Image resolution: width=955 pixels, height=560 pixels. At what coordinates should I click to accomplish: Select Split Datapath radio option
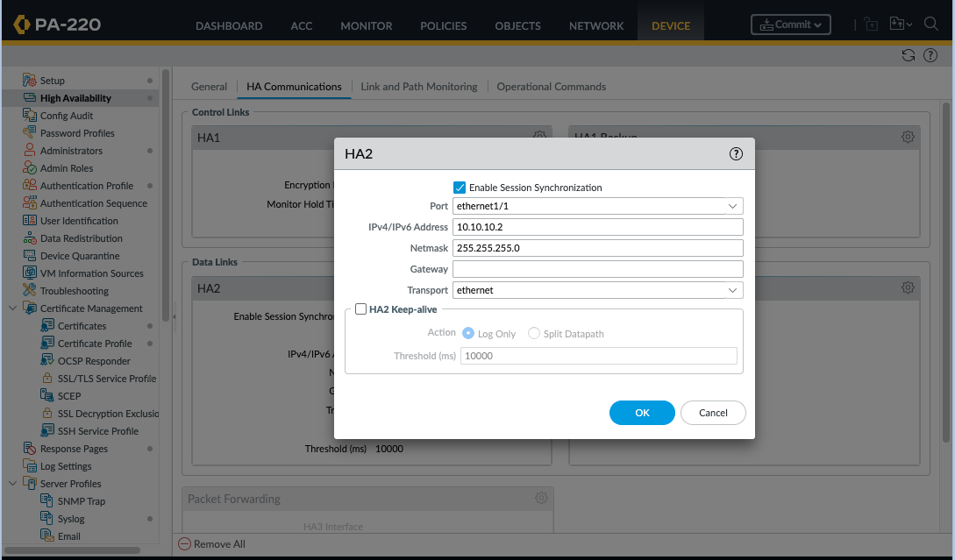coord(533,334)
